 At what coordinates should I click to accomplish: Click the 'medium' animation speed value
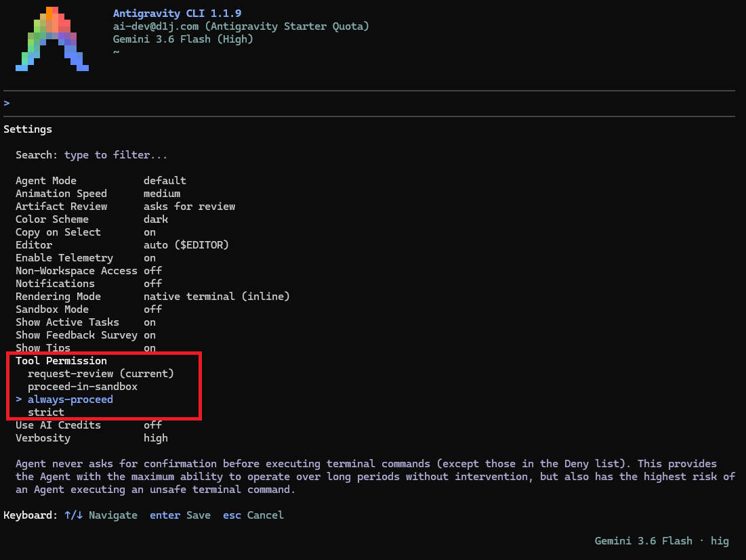click(162, 194)
